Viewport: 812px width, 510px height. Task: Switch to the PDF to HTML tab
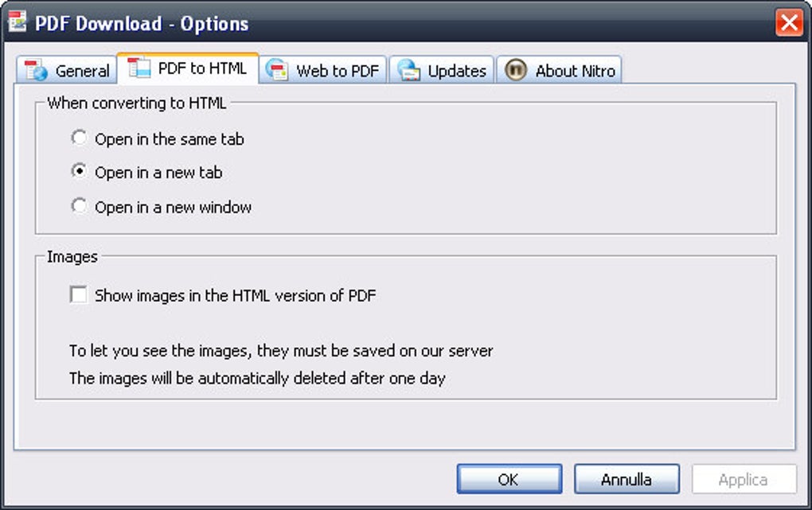[202, 68]
